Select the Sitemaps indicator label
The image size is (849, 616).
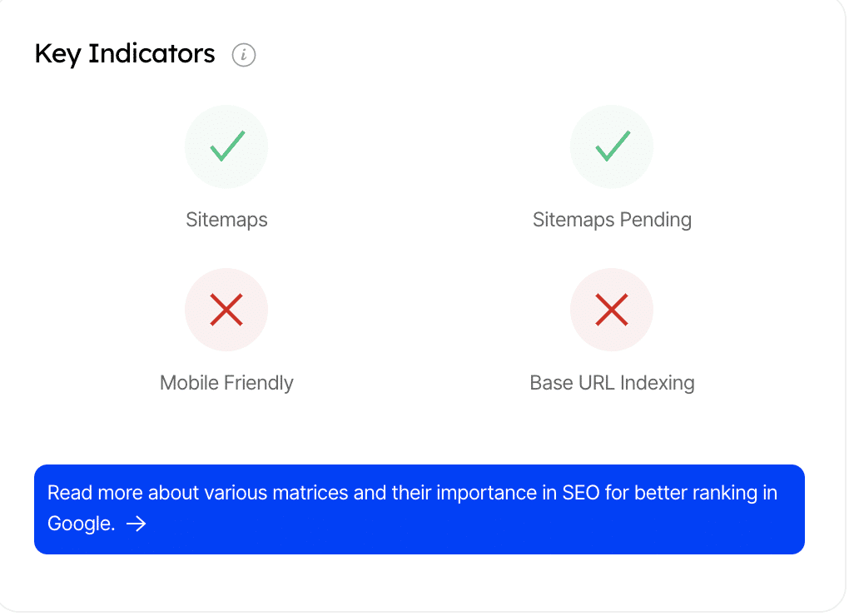[226, 220]
